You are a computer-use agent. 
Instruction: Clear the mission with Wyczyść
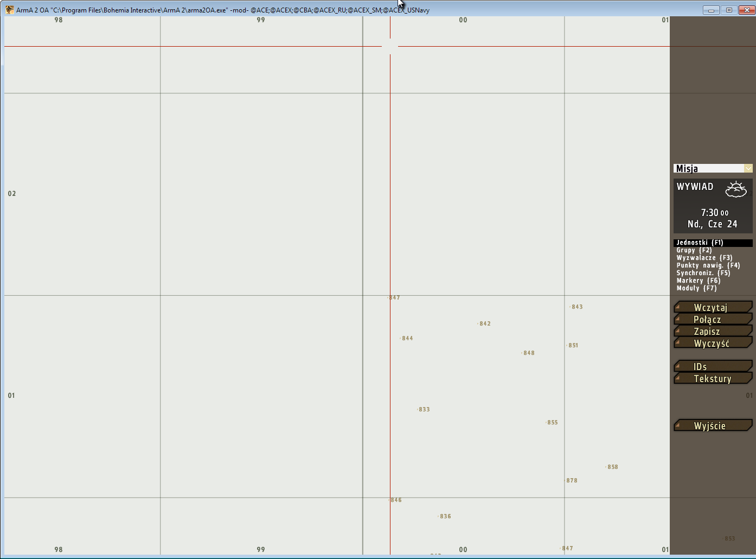712,344
